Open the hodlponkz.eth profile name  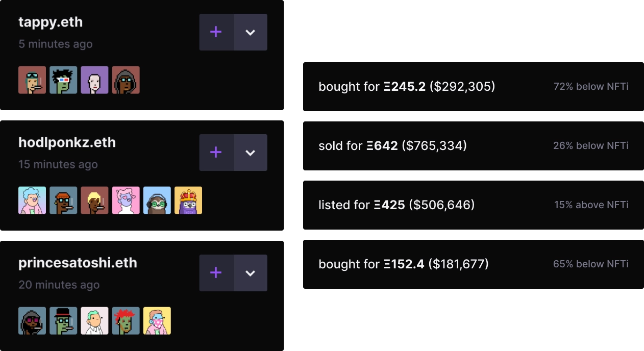(67, 143)
